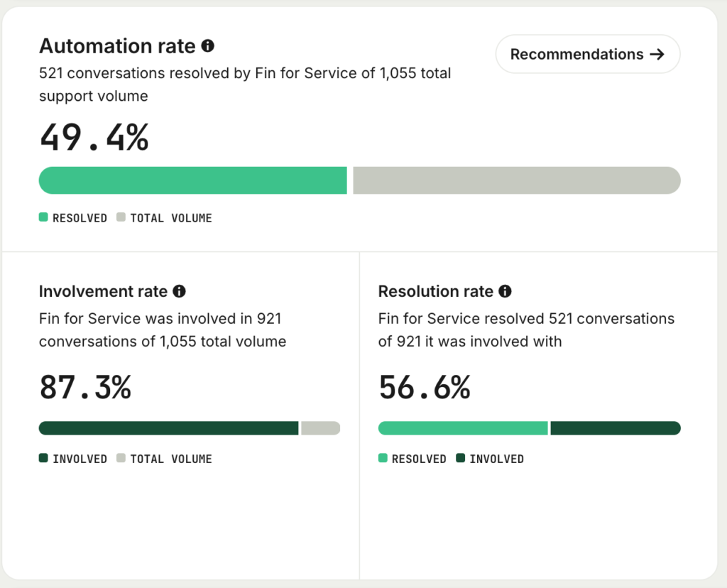Viewport: 727px width, 588px height.
Task: Click the Involvement rate info icon
Action: pos(179,291)
